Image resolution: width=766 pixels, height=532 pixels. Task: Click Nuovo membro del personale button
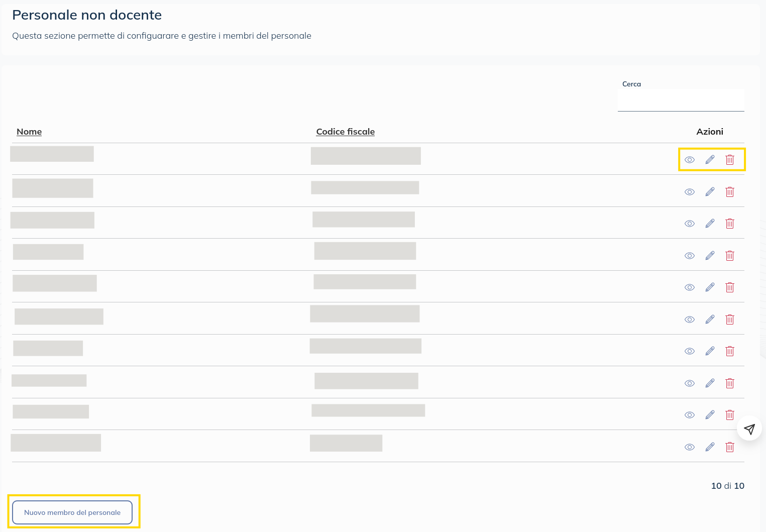(72, 512)
